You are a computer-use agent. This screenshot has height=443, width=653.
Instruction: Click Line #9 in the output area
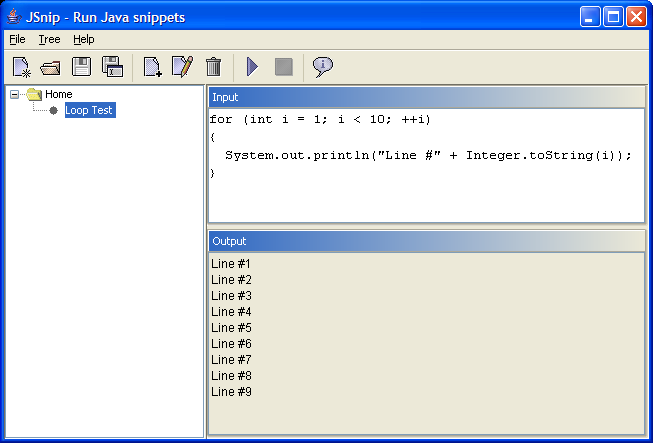231,392
